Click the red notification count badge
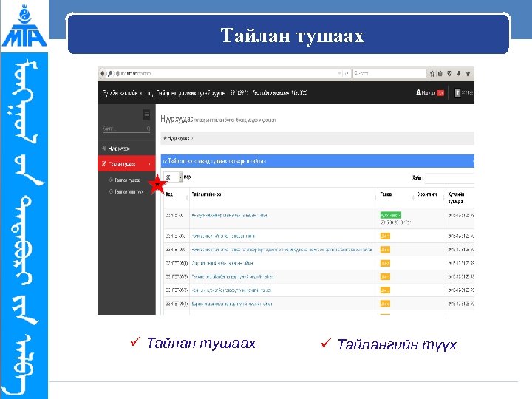 440,92
